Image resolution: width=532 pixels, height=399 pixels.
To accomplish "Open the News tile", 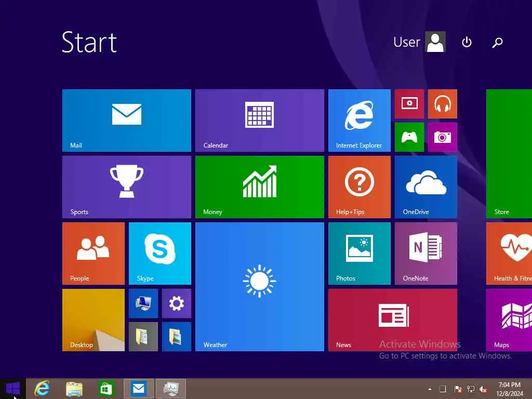I will pyautogui.click(x=393, y=320).
